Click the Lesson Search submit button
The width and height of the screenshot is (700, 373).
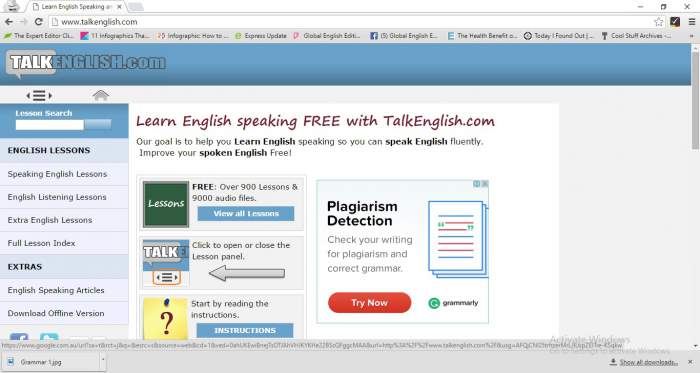(97, 125)
